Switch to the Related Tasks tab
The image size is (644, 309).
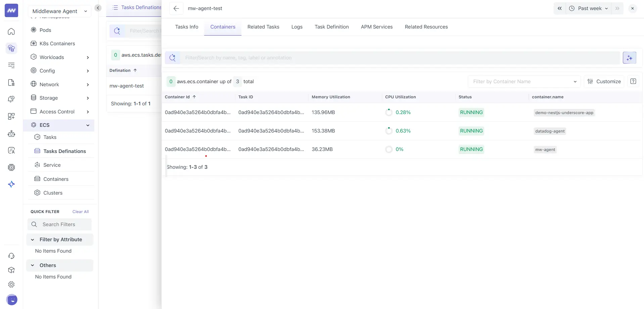point(263,27)
